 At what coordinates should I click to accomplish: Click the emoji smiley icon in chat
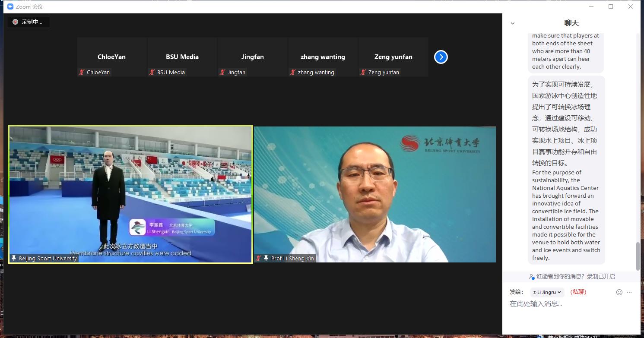point(619,292)
